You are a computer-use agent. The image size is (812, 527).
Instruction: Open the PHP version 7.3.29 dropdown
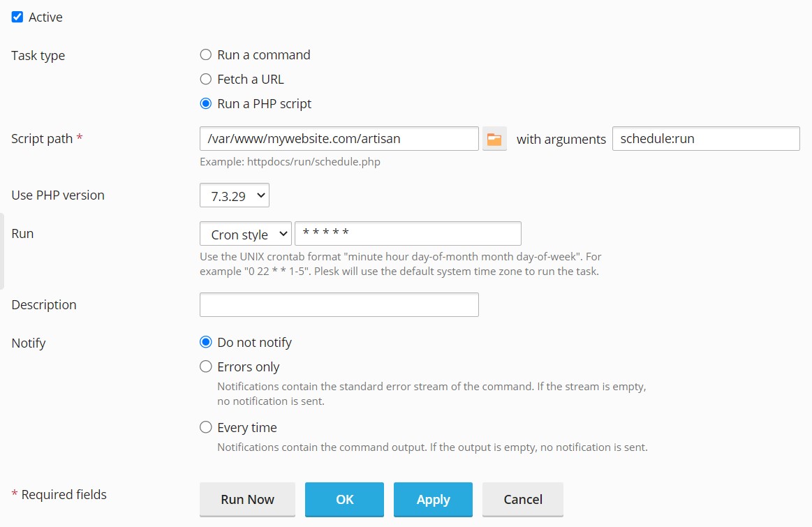click(235, 196)
